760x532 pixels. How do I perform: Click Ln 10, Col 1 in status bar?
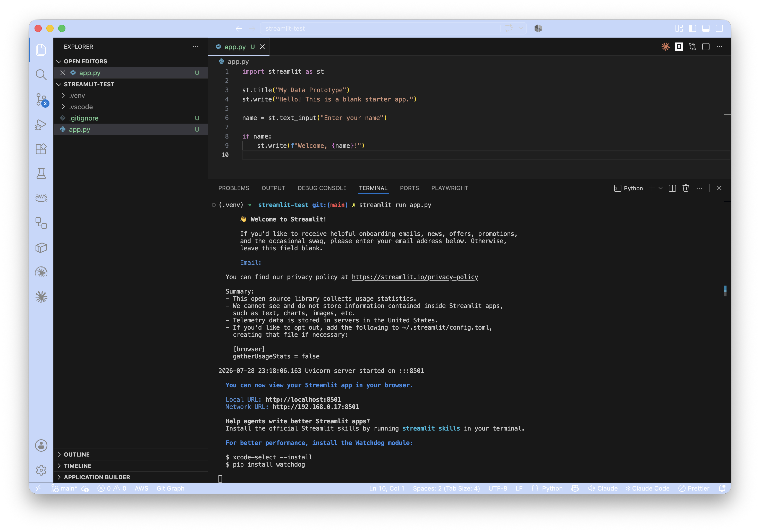387,489
